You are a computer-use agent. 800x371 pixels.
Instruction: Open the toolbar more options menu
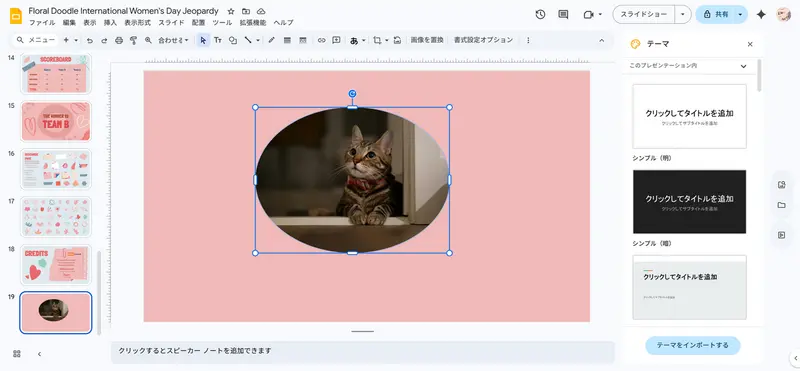coord(528,40)
